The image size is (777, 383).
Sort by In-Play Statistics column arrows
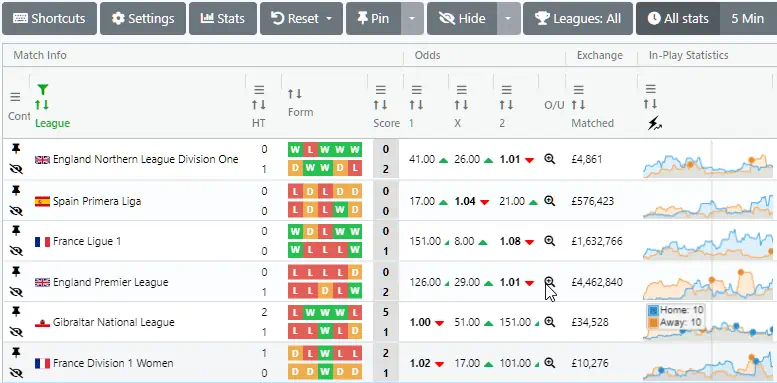[651, 104]
